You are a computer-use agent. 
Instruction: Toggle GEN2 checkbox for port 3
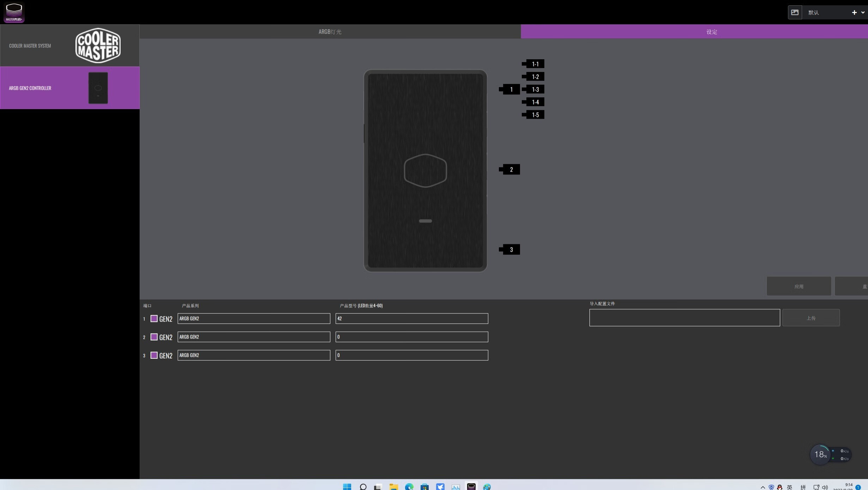(154, 355)
